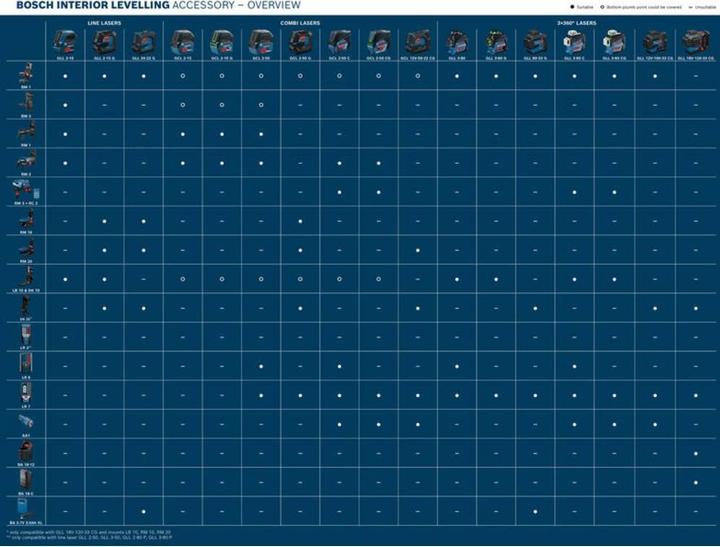
Task: Click the GLL 3-80 G laser thumbnail
Action: (x=496, y=42)
